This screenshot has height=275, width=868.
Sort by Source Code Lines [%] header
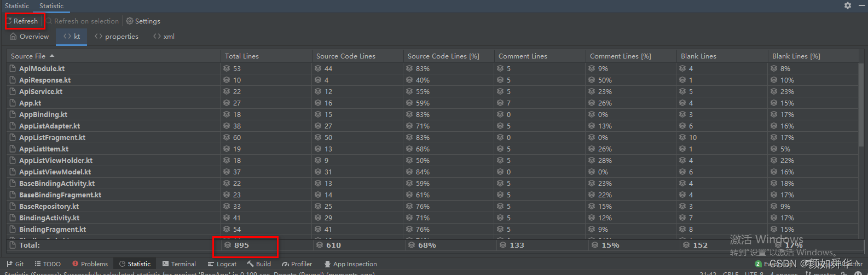coord(449,56)
